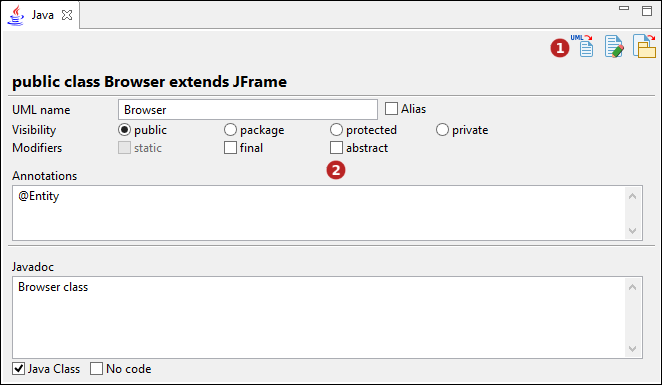Uncheck the Java Class checkbox
Image resolution: width=662 pixels, height=385 pixels.
click(x=19, y=369)
